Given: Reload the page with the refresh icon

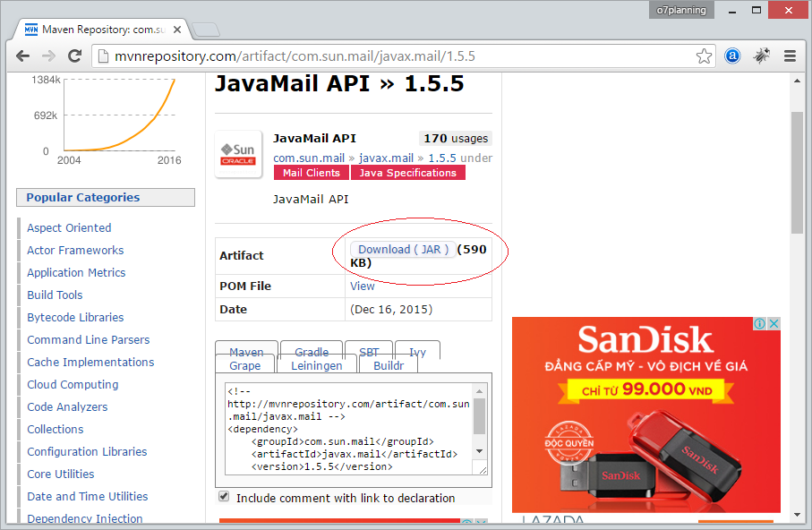Looking at the screenshot, I should pos(75,56).
